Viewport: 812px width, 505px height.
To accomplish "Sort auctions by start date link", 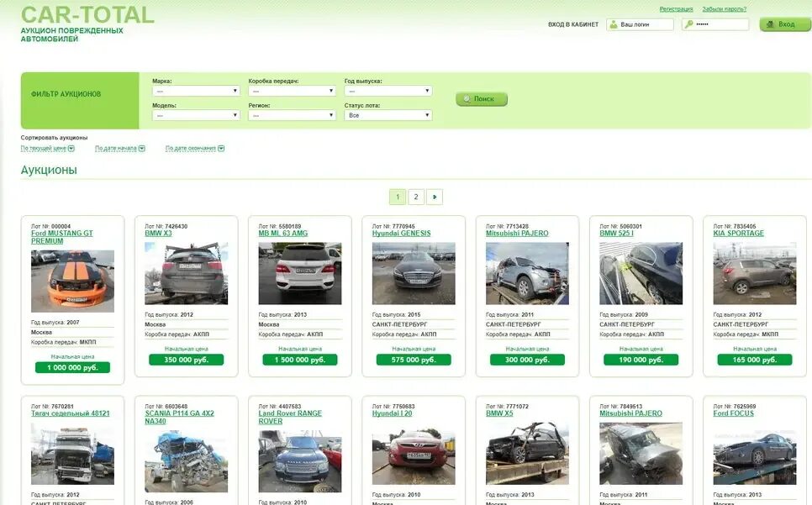I will (116, 149).
